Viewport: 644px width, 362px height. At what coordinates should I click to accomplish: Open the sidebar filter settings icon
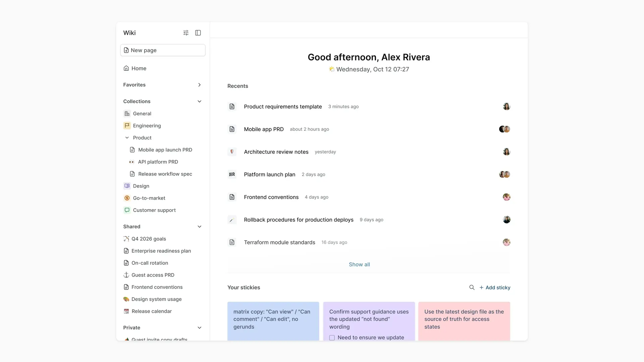point(186,33)
